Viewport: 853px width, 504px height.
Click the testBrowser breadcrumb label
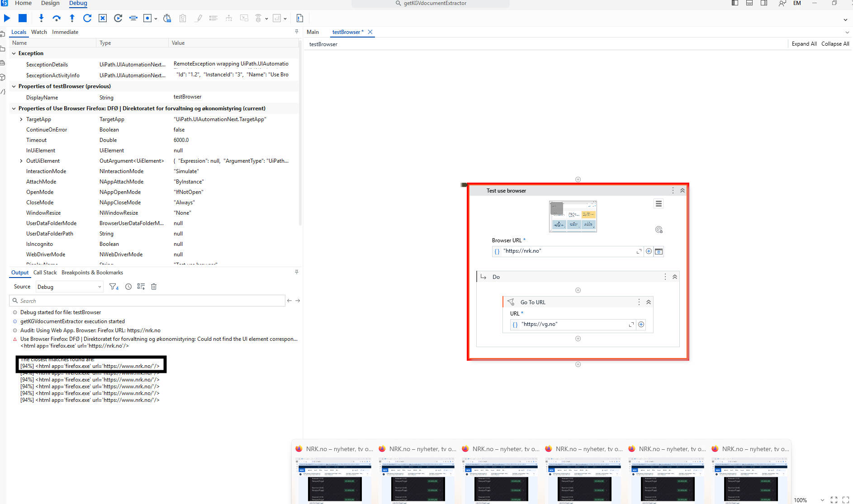(323, 44)
